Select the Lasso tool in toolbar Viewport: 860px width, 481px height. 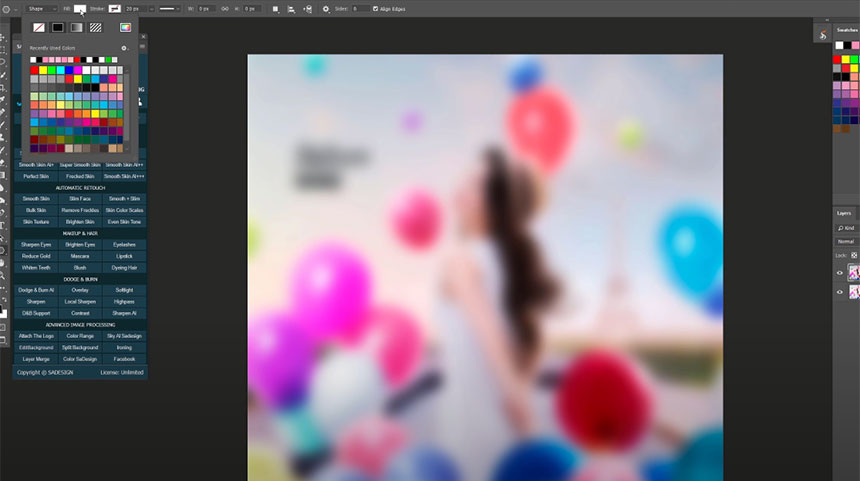pyautogui.click(x=3, y=62)
